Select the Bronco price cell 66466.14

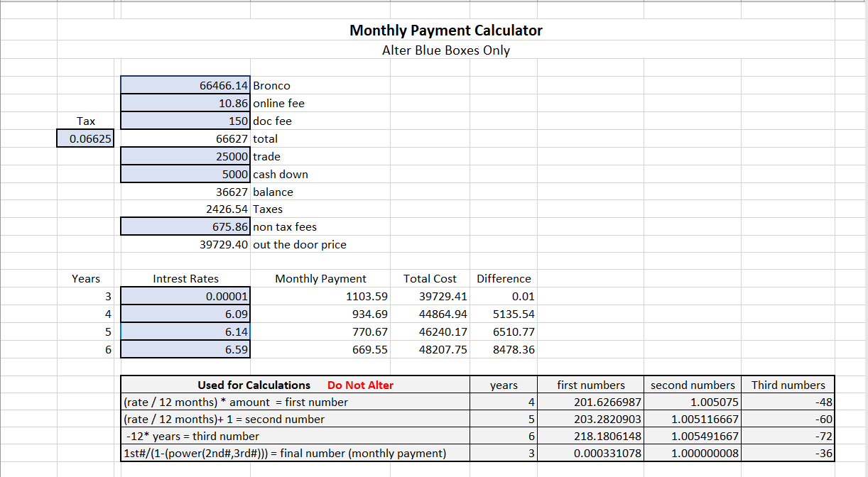pyautogui.click(x=185, y=85)
